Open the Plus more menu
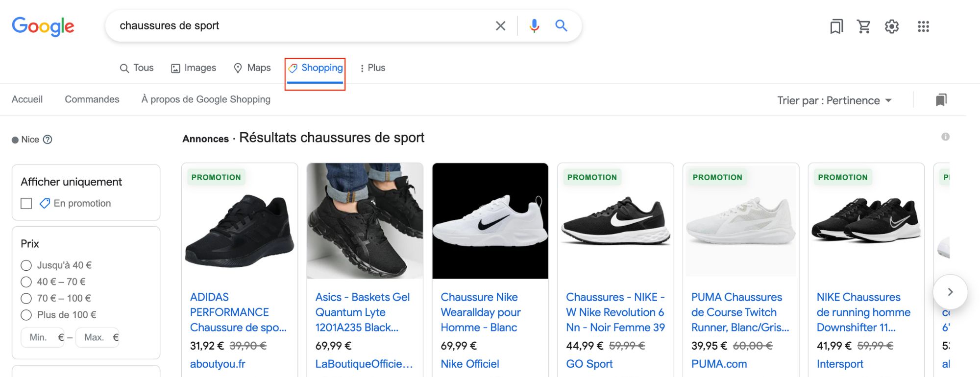980x377 pixels. click(372, 68)
